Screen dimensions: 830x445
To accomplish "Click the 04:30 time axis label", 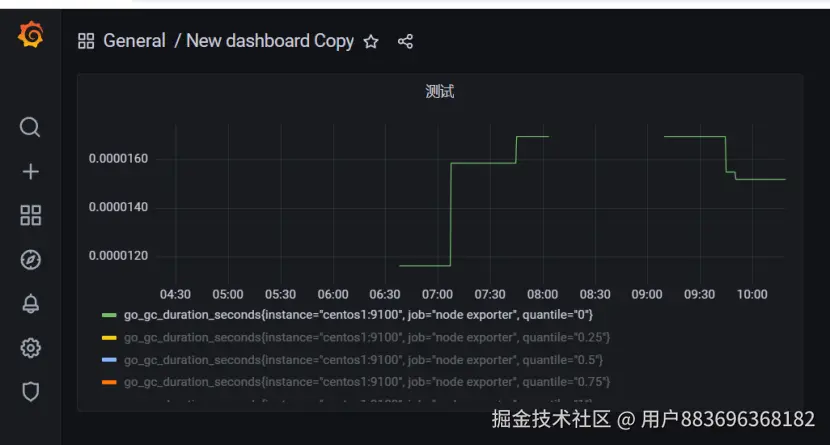I will point(175,294).
